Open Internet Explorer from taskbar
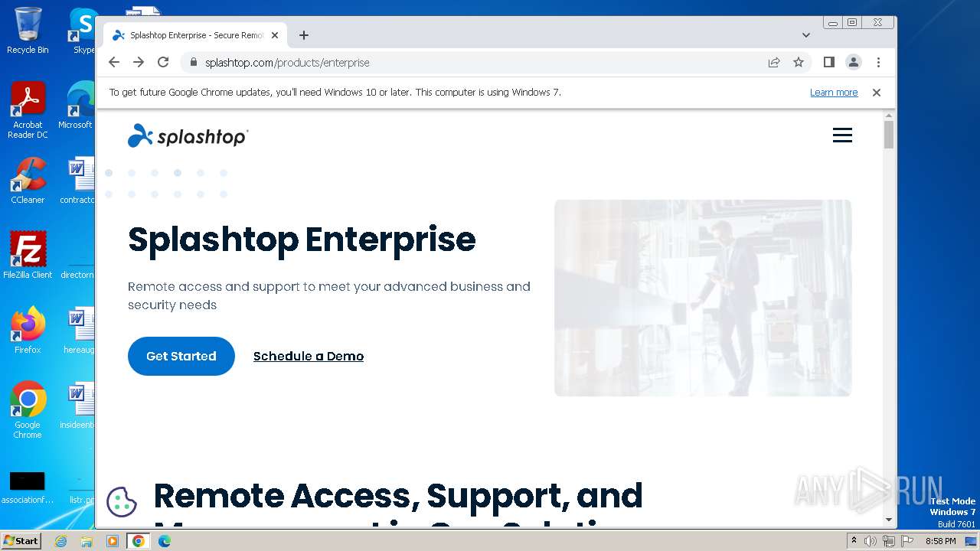 pyautogui.click(x=60, y=541)
